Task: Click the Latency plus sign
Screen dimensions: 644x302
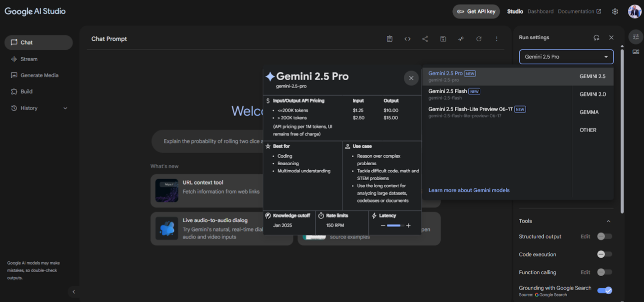Action: 408,226
